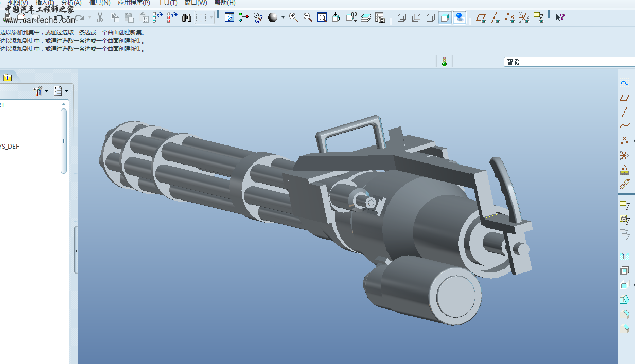
Task: Open the Find tool binoculars icon
Action: [x=187, y=18]
